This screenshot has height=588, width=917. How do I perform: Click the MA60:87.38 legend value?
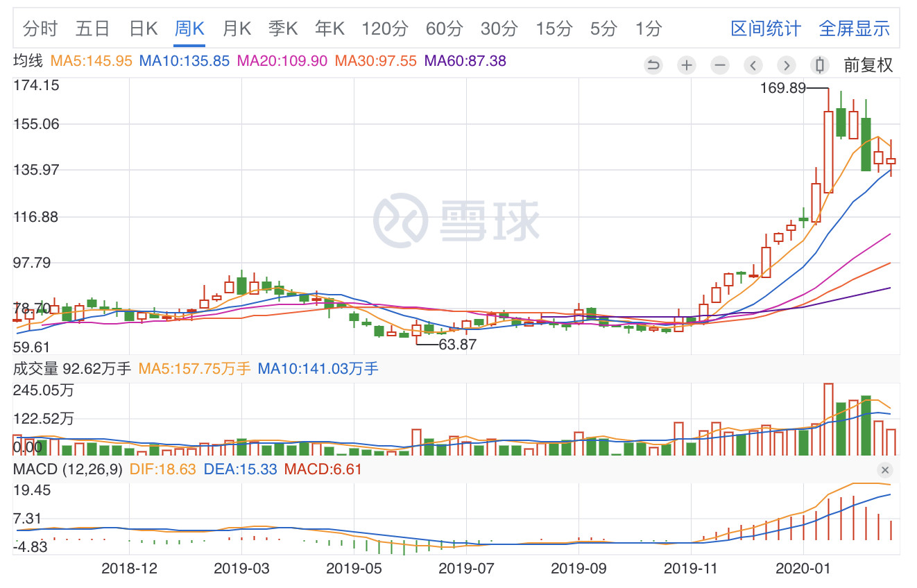click(x=465, y=61)
